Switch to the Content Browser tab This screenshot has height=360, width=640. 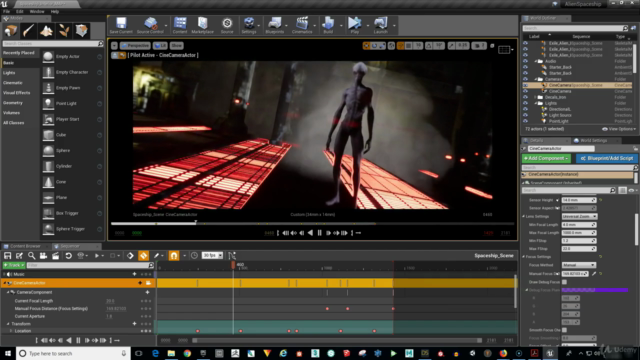click(25, 246)
